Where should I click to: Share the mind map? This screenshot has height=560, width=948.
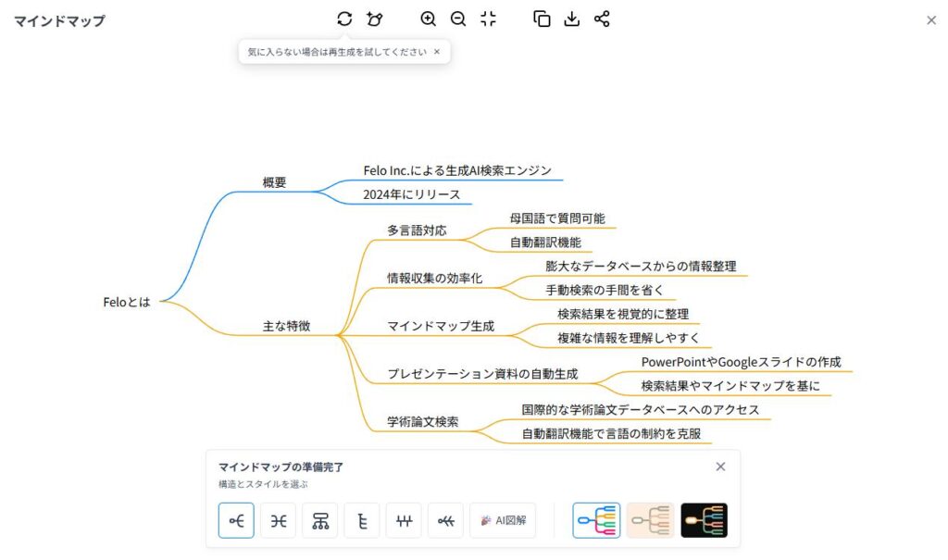(602, 19)
